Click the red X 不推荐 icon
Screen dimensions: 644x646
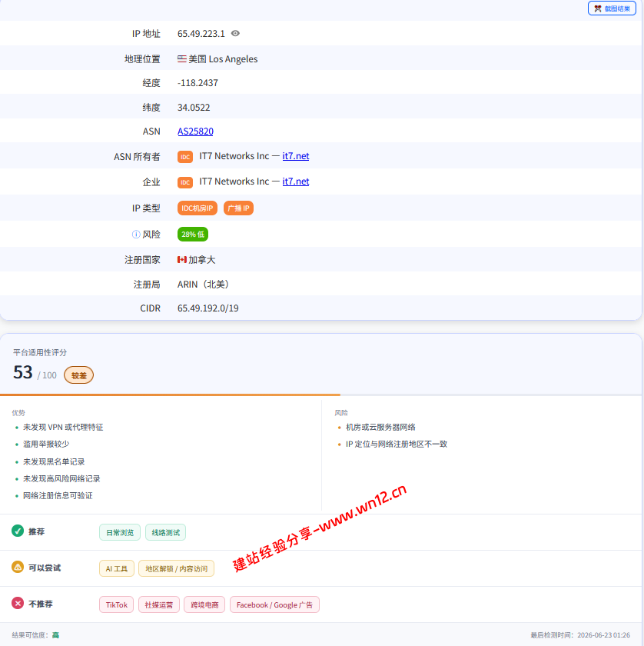pos(18,604)
